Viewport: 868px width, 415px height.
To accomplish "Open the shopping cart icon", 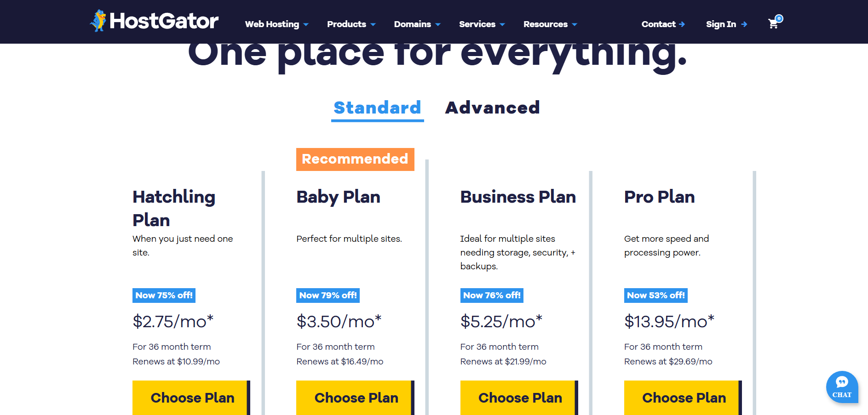I will pyautogui.click(x=774, y=23).
